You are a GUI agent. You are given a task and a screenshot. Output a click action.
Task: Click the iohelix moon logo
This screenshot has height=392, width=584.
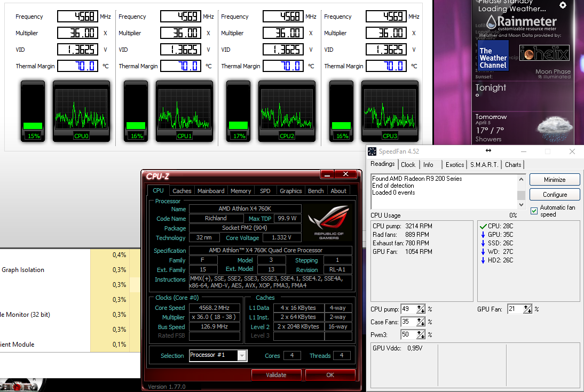(x=544, y=53)
